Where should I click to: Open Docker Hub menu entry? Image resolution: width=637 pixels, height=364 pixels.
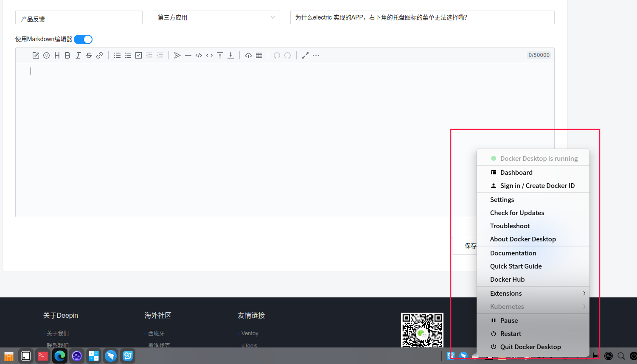click(533, 280)
